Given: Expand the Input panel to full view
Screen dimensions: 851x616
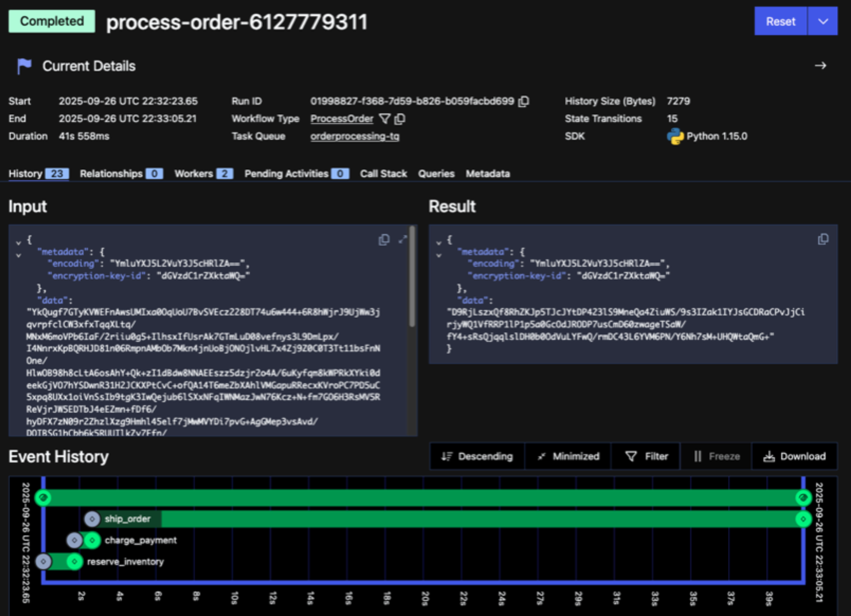Looking at the screenshot, I should pyautogui.click(x=403, y=239).
